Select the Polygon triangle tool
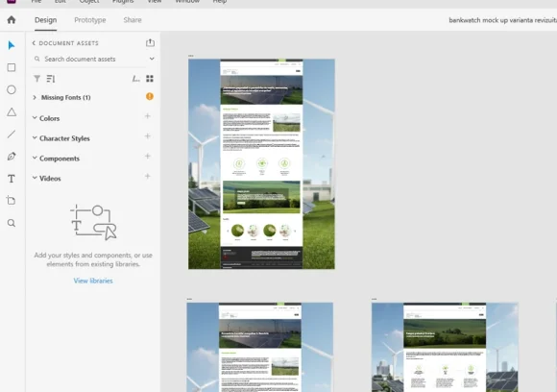The image size is (557, 392). pos(12,112)
